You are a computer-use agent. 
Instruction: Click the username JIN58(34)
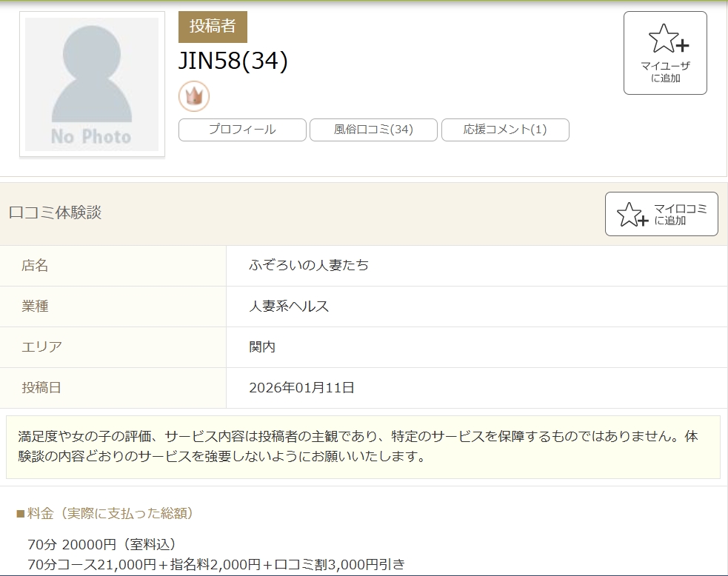pyautogui.click(x=233, y=61)
